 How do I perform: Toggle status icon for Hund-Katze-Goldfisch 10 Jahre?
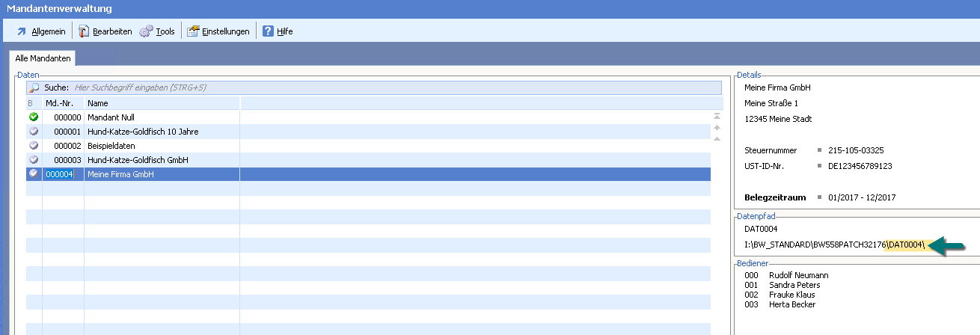pos(34,132)
